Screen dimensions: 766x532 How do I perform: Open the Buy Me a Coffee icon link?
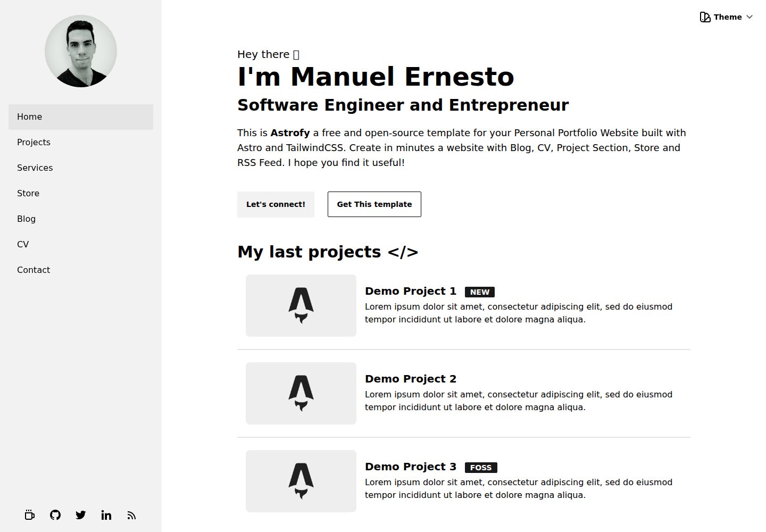30,515
